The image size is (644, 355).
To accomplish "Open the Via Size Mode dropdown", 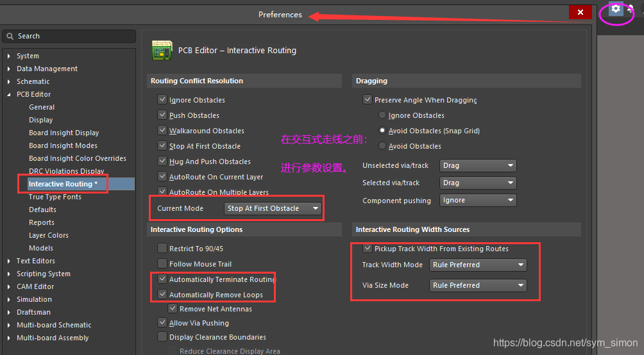I will pyautogui.click(x=478, y=285).
